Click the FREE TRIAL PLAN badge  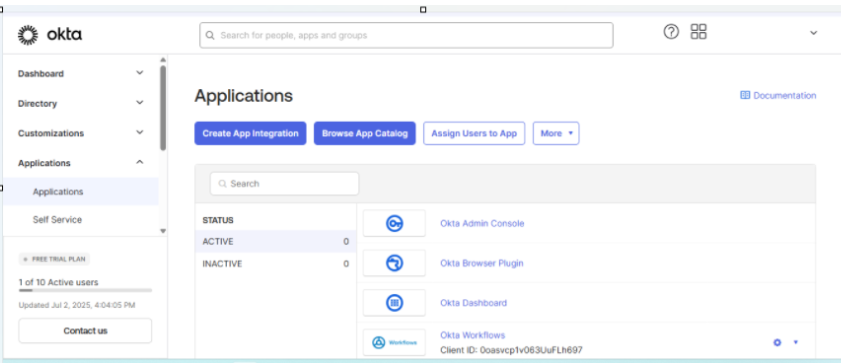[54, 259]
